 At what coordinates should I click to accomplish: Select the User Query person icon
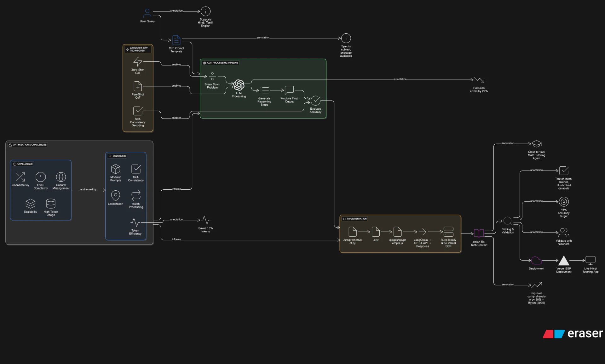(x=147, y=13)
